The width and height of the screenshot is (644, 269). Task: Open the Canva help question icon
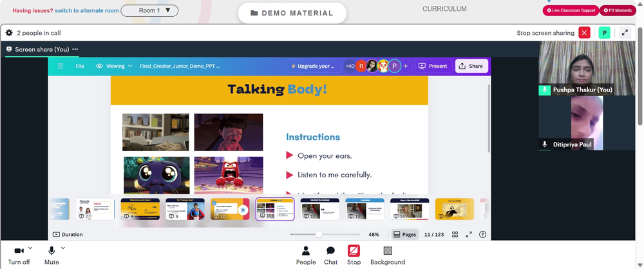[482, 234]
